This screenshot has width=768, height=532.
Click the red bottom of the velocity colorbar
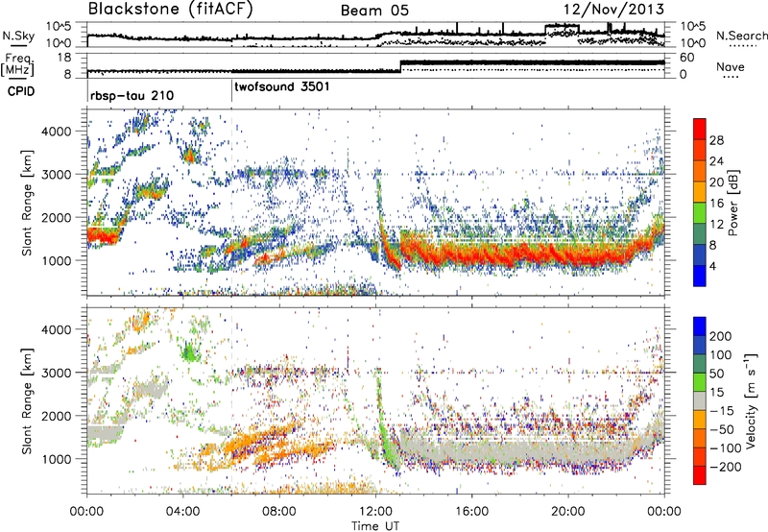pos(700,475)
